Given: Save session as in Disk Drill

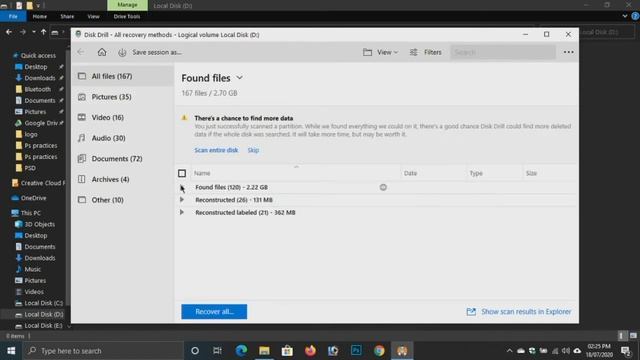Looking at the screenshot, I should (x=150, y=52).
